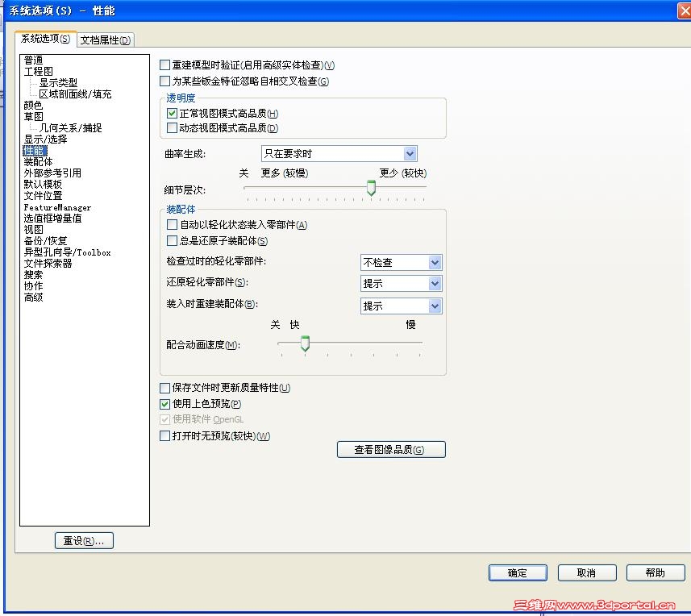Open the 文档属性(D) tab
691x616 pixels.
coord(106,40)
